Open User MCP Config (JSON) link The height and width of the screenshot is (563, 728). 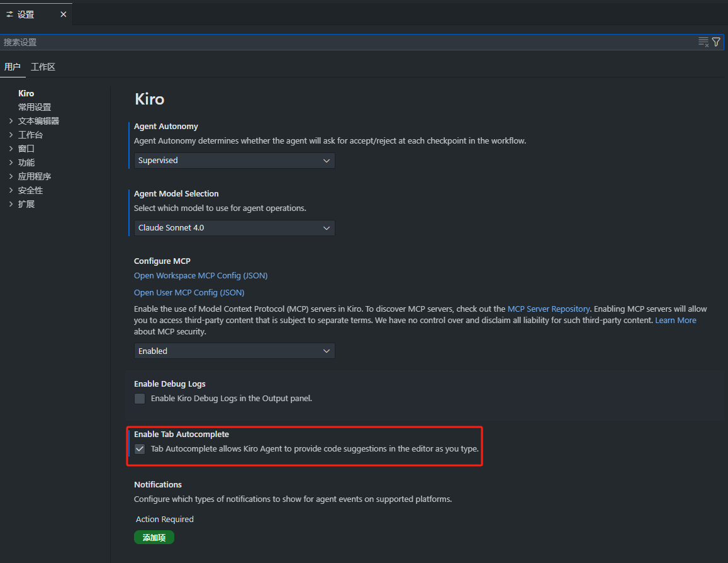[189, 293]
